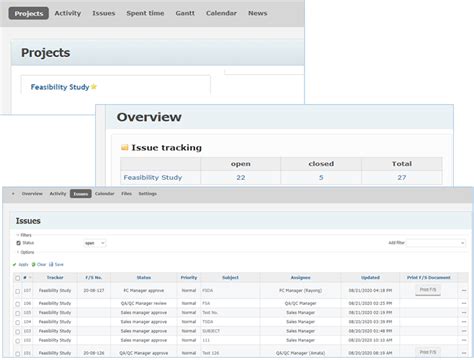474x360 pixels.
Task: Open Issues in the top menu
Action: [104, 13]
